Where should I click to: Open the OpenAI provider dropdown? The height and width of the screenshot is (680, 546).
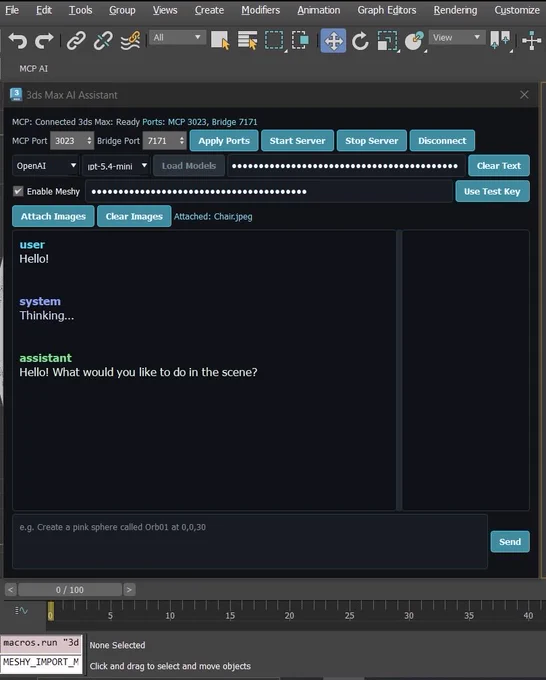tap(46, 166)
